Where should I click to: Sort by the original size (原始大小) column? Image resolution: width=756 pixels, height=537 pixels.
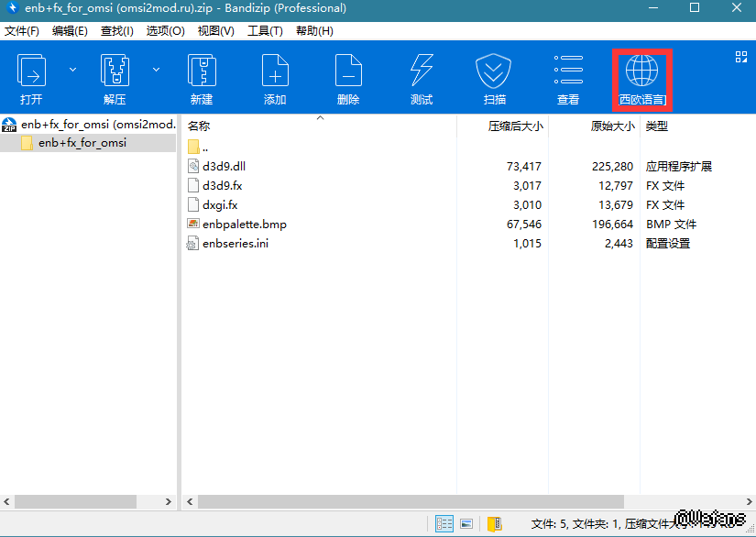(x=612, y=126)
